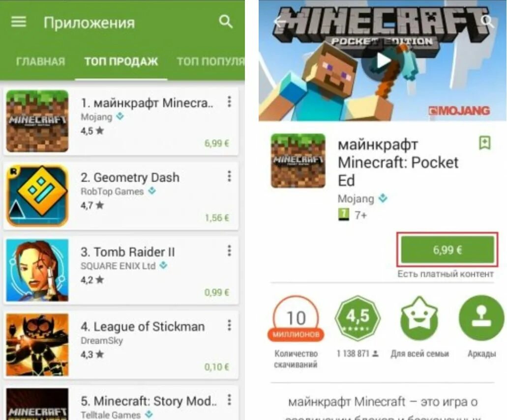The width and height of the screenshot is (507, 420).
Task: Toggle the wishlist bookmark icon
Action: pos(484,143)
